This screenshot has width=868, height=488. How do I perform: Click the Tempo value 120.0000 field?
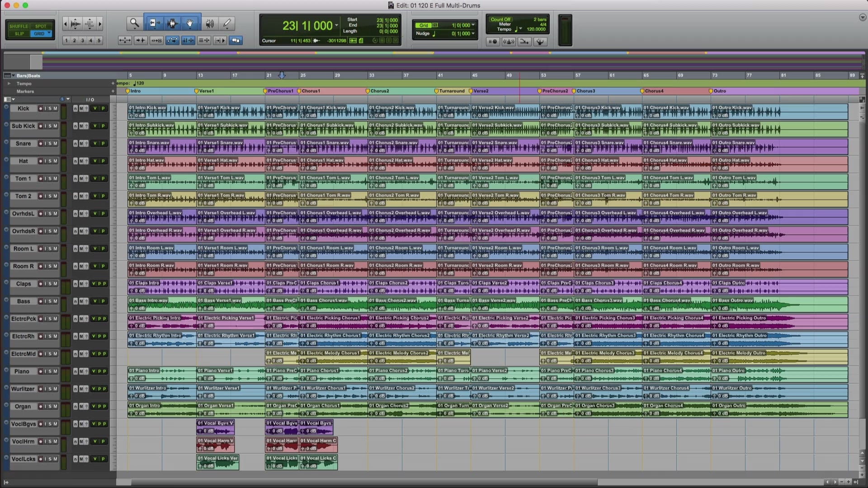click(x=536, y=29)
